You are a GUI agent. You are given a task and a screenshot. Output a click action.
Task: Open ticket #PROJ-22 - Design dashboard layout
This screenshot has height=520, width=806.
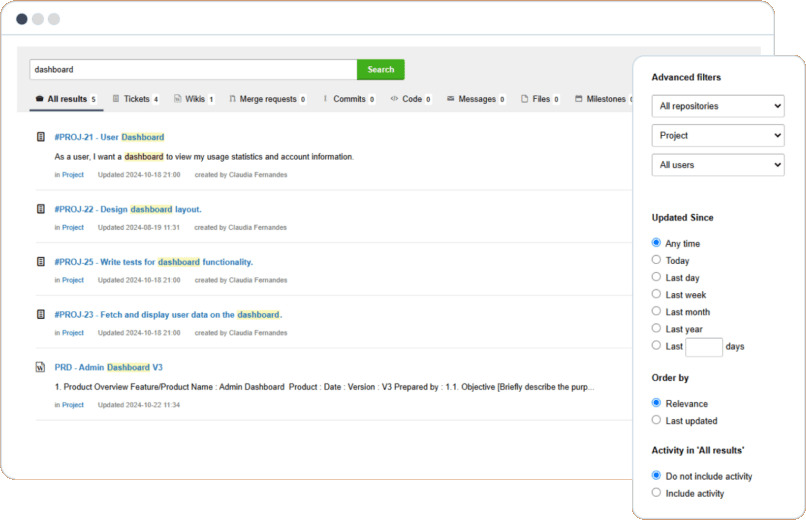[x=128, y=210]
